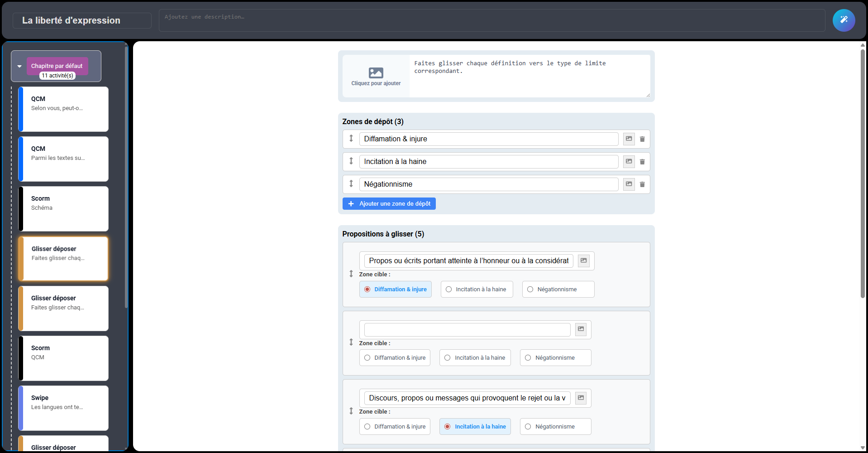Select Diffamation & injure for empty proposition
The width and height of the screenshot is (868, 453).
click(395, 358)
